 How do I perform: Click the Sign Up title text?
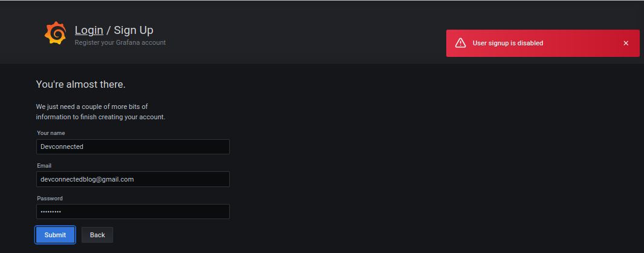(x=134, y=30)
